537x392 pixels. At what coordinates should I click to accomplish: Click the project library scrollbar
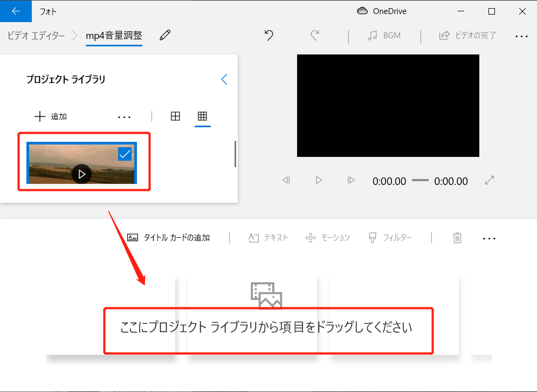(x=235, y=154)
